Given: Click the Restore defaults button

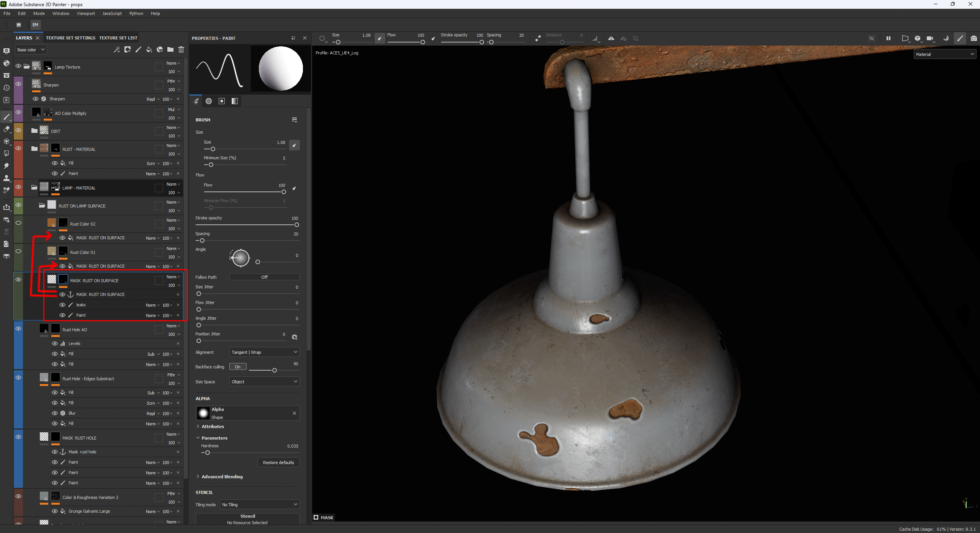Looking at the screenshot, I should [x=278, y=463].
